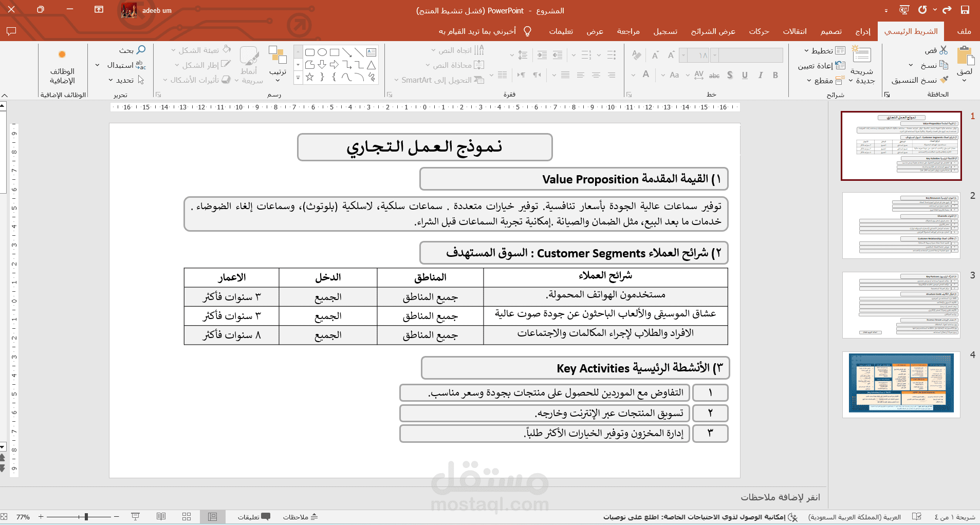Switch to the Review (مراجعة) tab
The width and height of the screenshot is (980, 525).
pos(628,31)
